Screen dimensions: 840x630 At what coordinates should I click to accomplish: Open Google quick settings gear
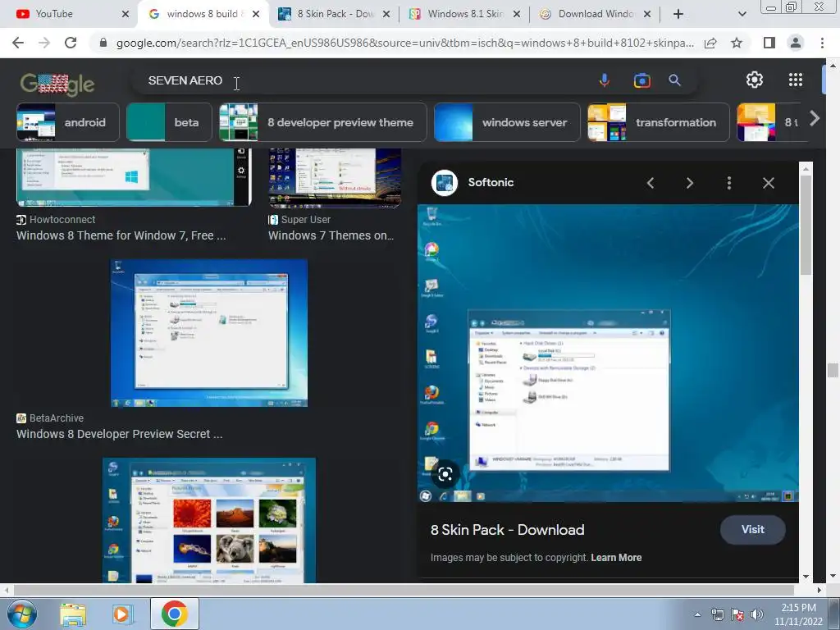click(755, 80)
